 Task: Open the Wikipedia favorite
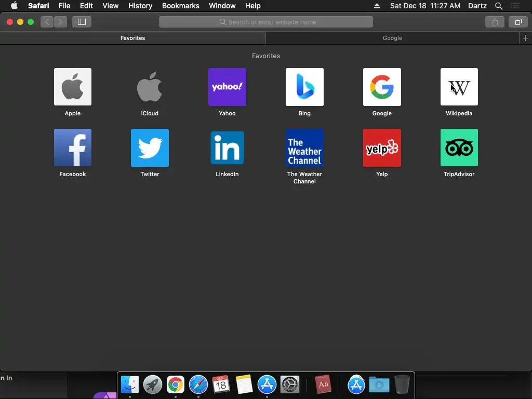tap(459, 87)
